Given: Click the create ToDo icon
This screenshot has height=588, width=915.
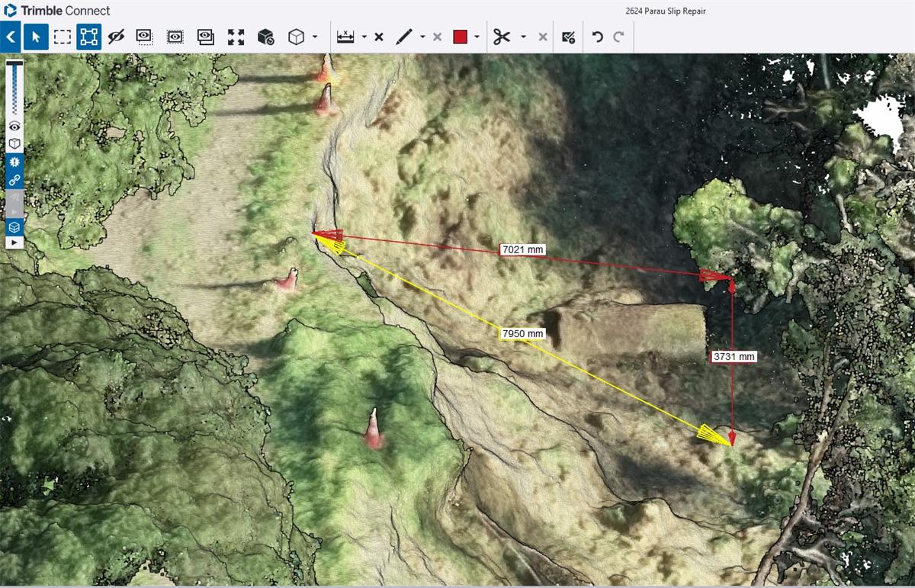Looking at the screenshot, I should click(568, 37).
